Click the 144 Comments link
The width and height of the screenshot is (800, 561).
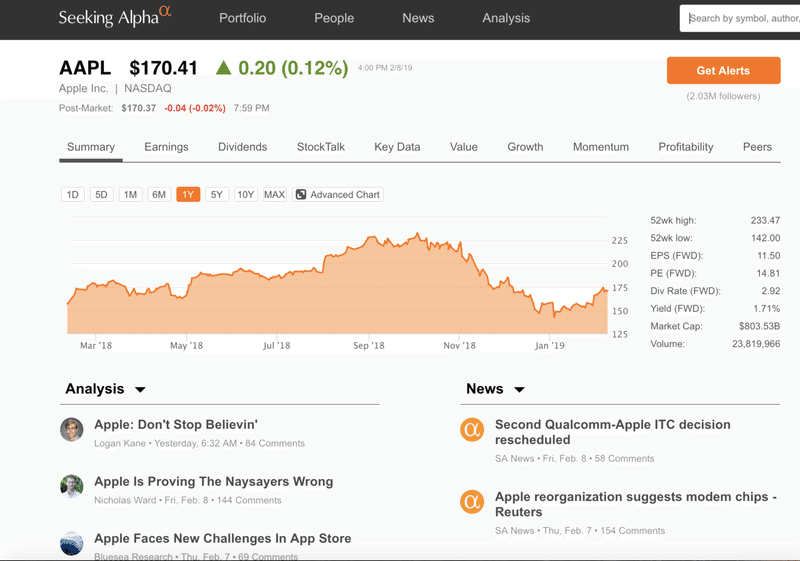tap(249, 500)
